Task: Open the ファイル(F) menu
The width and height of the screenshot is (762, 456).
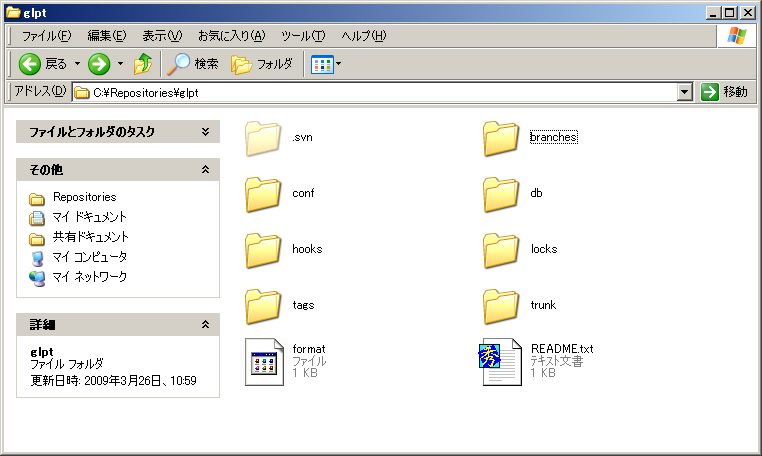Action: (46, 35)
